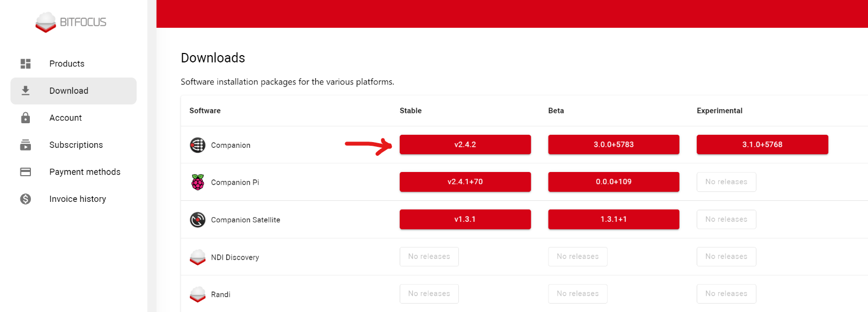Click NDI Discovery stable No releases button
Screen dimensions: 868x312
coord(429,256)
